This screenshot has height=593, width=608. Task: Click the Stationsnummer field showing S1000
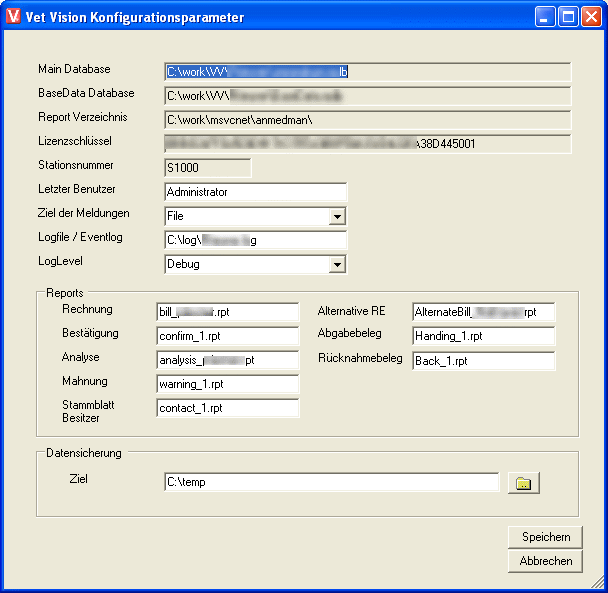208,168
